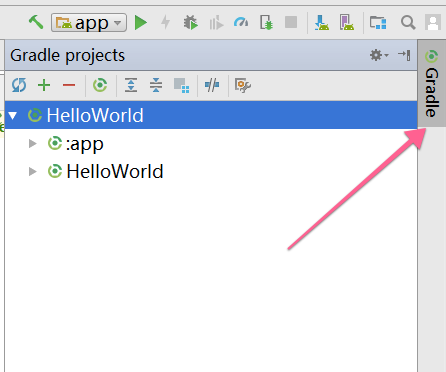This screenshot has width=446, height=372.
Task: Detach Gradle project with minus icon
Action: coord(69,85)
